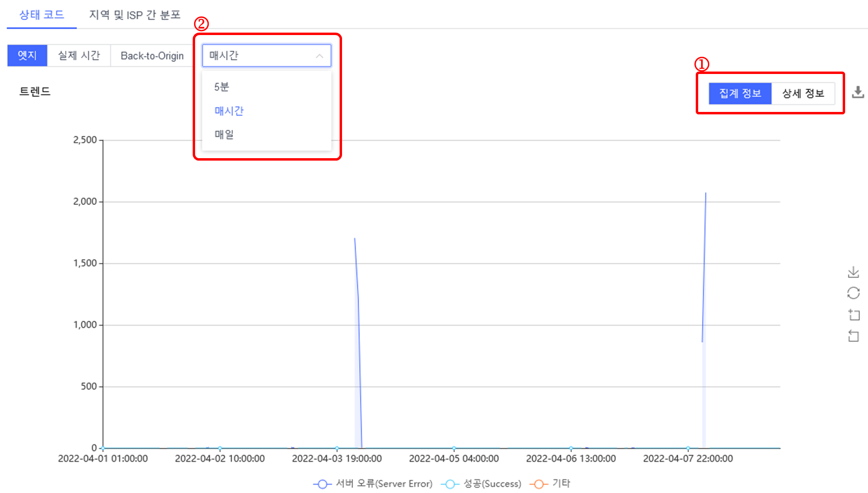Collapse the 매시간 granularity dropdown
Image resolution: width=868 pixels, height=493 pixels.
[267, 55]
